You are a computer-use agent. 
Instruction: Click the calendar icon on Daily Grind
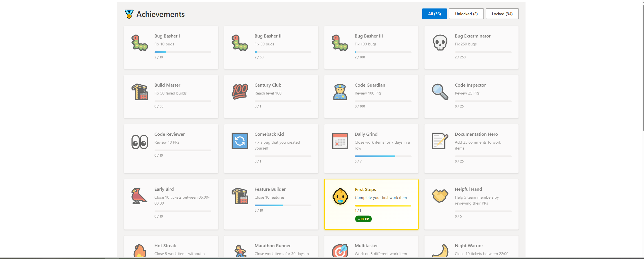340,141
